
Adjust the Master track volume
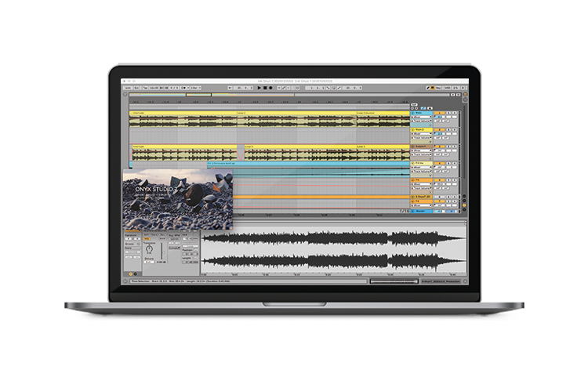[439, 211]
